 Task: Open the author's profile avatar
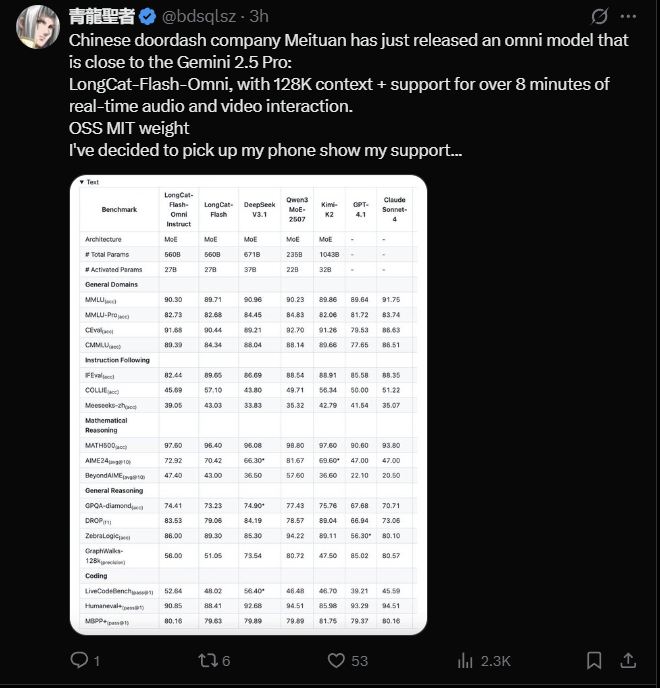tap(36, 27)
